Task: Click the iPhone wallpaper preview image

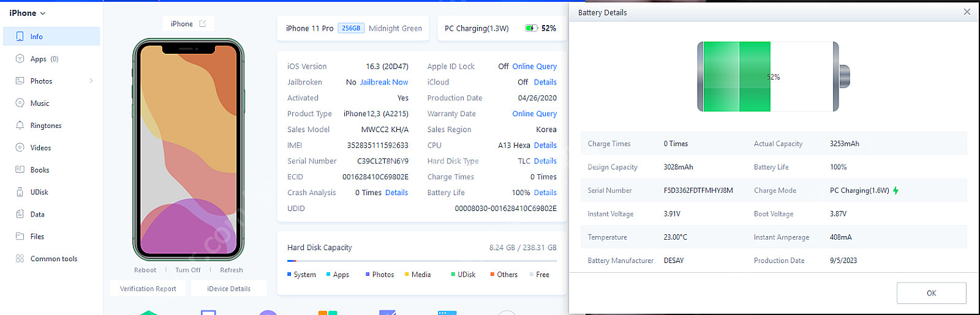Action: point(189,150)
